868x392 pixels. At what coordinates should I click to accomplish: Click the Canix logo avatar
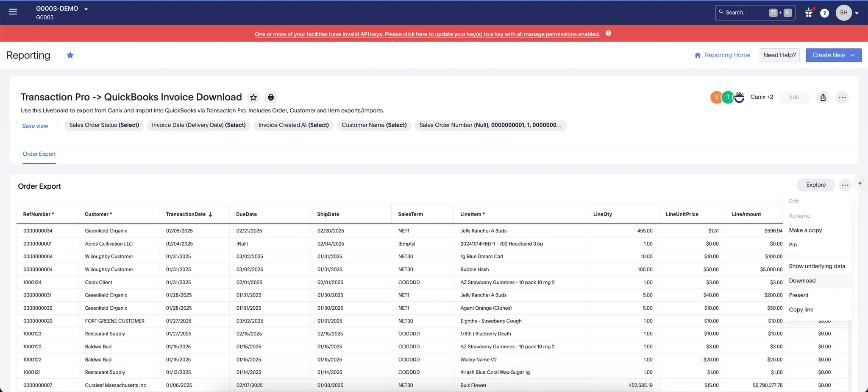[x=739, y=97]
